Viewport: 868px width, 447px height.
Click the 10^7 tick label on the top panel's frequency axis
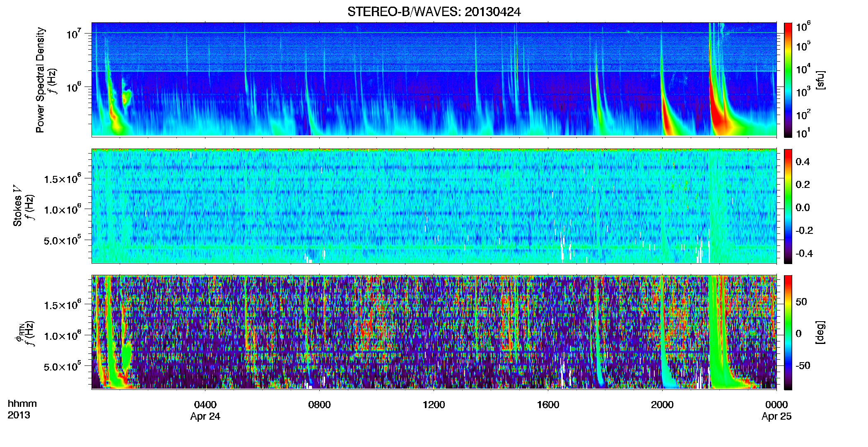point(74,34)
